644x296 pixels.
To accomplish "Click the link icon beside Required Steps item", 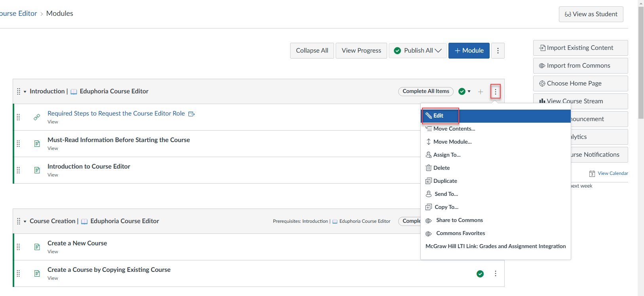I will pos(37,117).
